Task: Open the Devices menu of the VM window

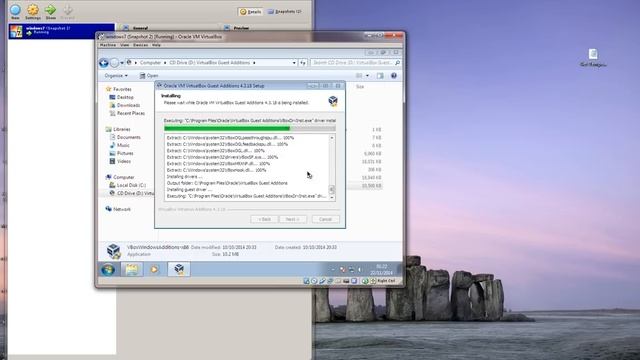Action: click(x=140, y=45)
